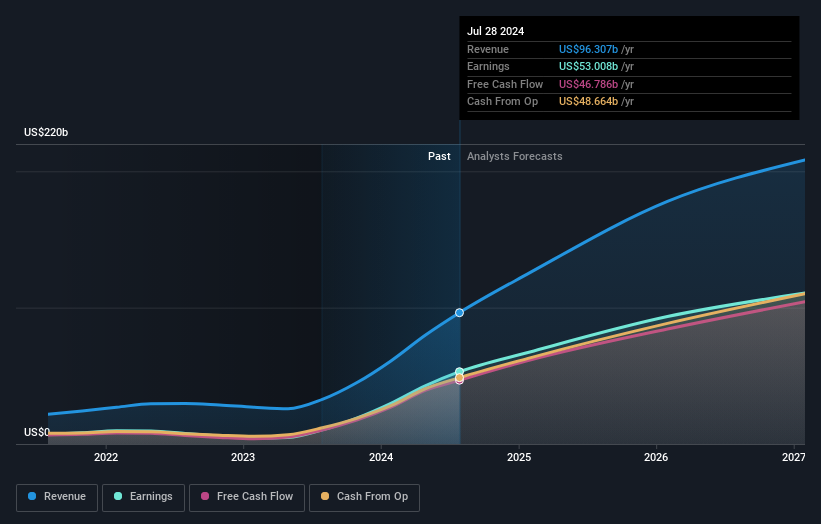Click the US$53.008b earnings value
Viewport: 821px width, 524px height.
point(588,66)
